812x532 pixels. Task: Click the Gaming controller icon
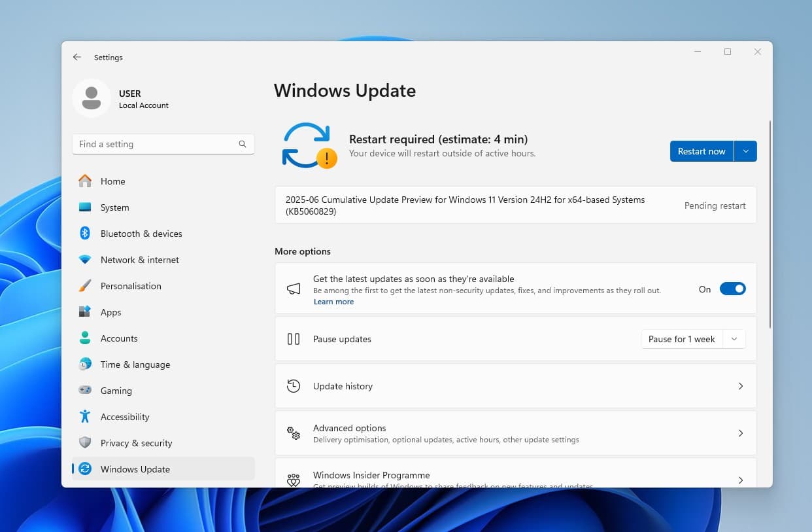pos(85,390)
